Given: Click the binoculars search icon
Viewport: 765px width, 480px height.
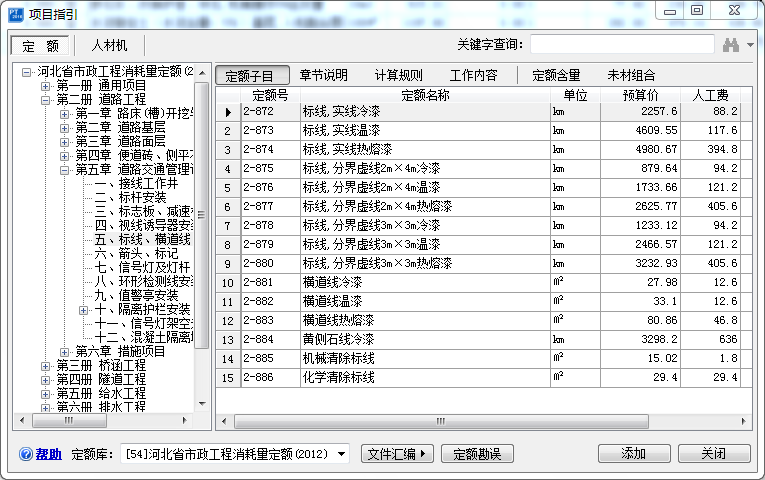Looking at the screenshot, I should (x=730, y=45).
